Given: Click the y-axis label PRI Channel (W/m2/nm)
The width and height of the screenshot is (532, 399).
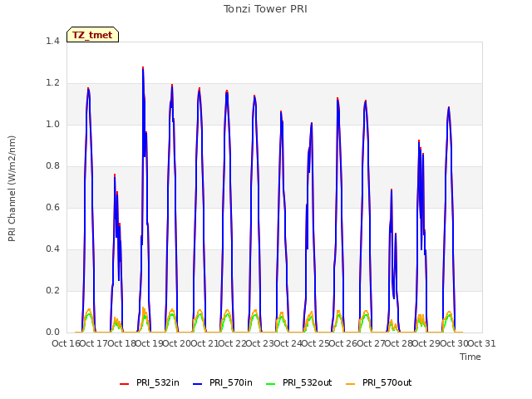Looking at the screenshot, I should pyautogui.click(x=12, y=189).
